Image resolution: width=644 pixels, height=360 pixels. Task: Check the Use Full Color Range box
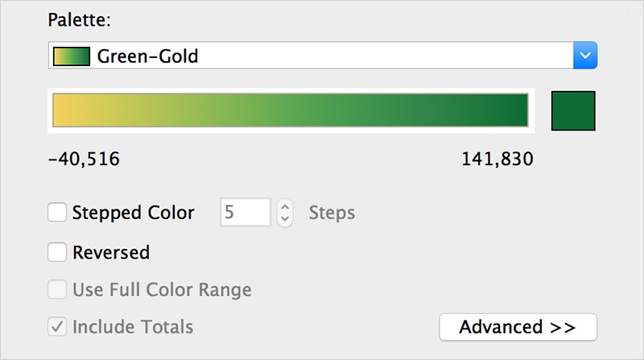pos(57,289)
